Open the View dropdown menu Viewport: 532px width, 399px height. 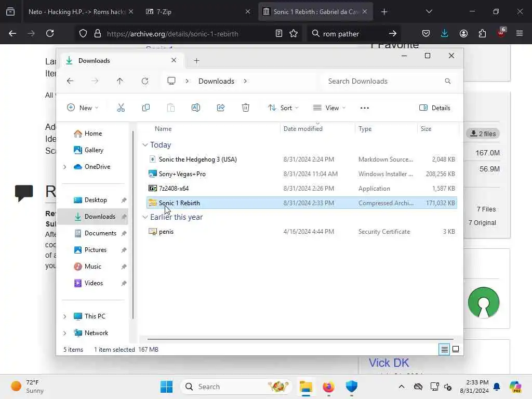click(329, 108)
